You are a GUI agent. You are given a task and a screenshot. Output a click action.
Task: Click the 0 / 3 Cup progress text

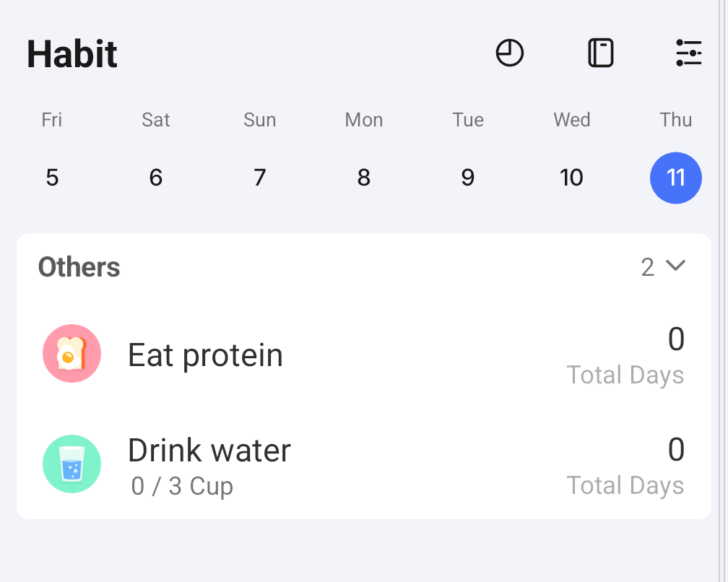[182, 487]
